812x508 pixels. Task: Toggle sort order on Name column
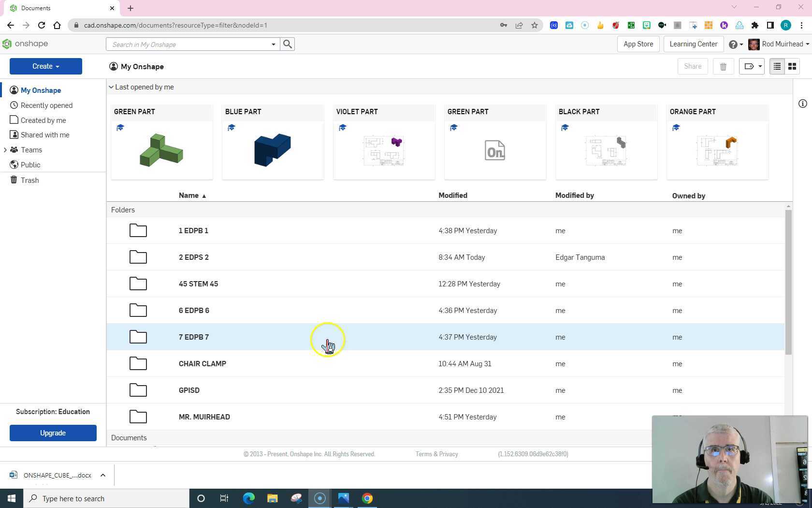click(192, 195)
